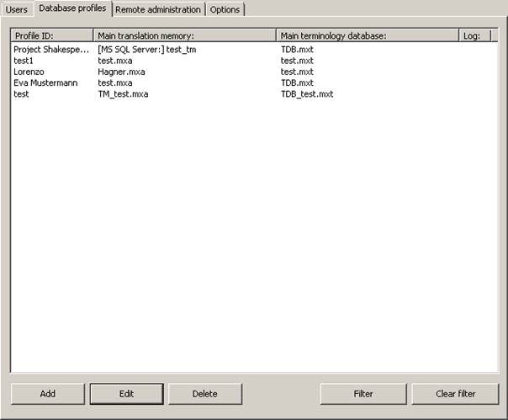Click the Main terminology database column header
This screenshot has width=508, height=420.
(368, 35)
